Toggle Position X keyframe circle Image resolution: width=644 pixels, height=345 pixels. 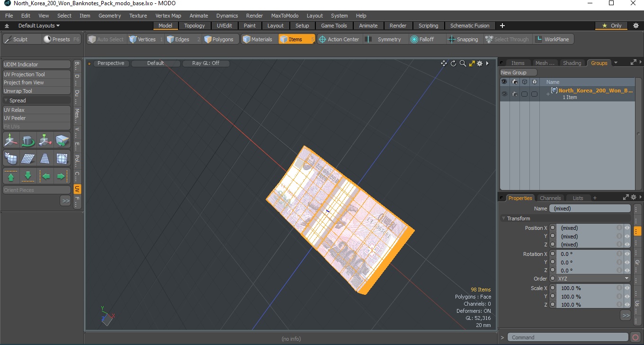[553, 228]
